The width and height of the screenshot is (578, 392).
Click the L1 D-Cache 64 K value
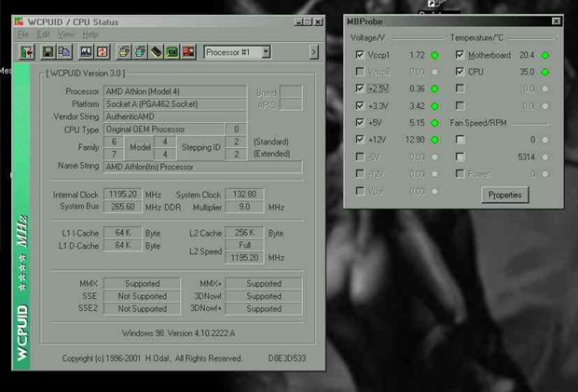tap(123, 245)
